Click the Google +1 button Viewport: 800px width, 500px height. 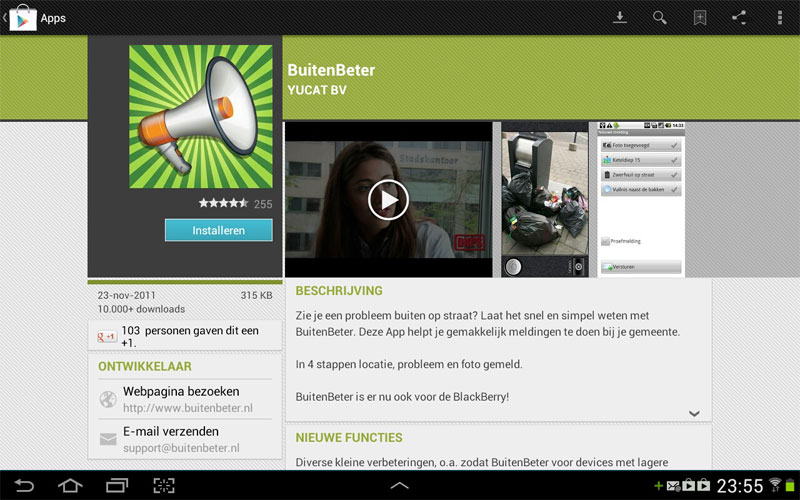108,336
